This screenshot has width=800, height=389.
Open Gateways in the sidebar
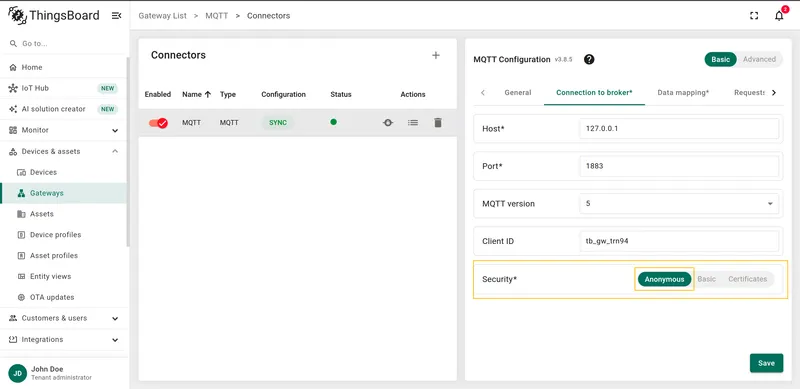[x=63, y=193]
